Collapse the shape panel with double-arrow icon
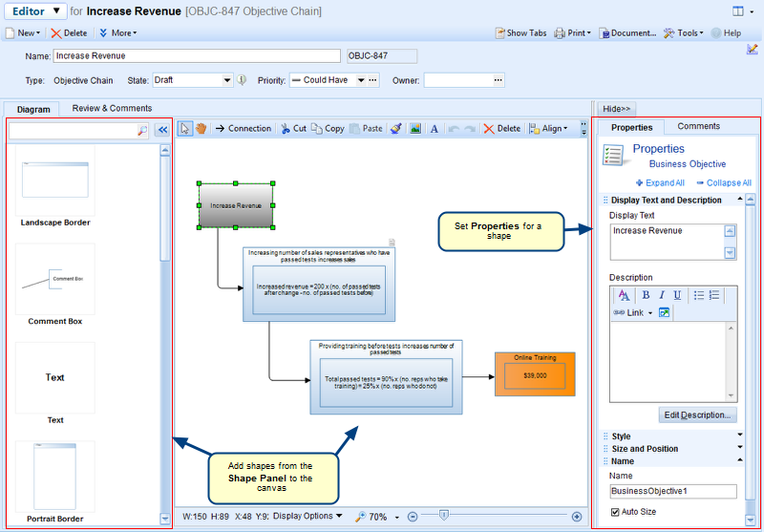 (x=162, y=130)
